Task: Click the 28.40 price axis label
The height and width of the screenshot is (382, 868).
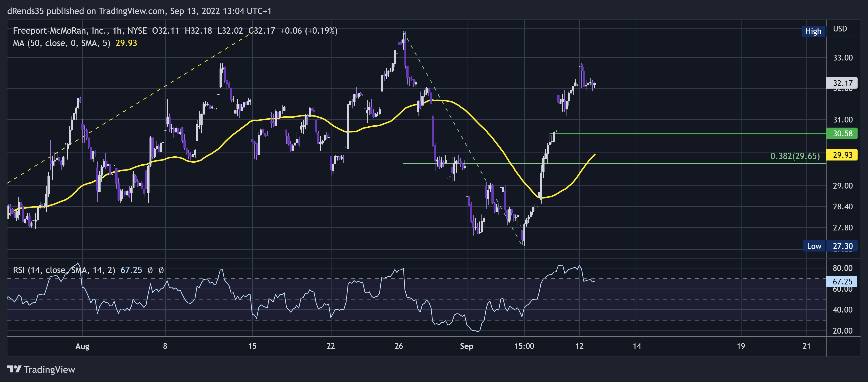Action: [x=843, y=207]
